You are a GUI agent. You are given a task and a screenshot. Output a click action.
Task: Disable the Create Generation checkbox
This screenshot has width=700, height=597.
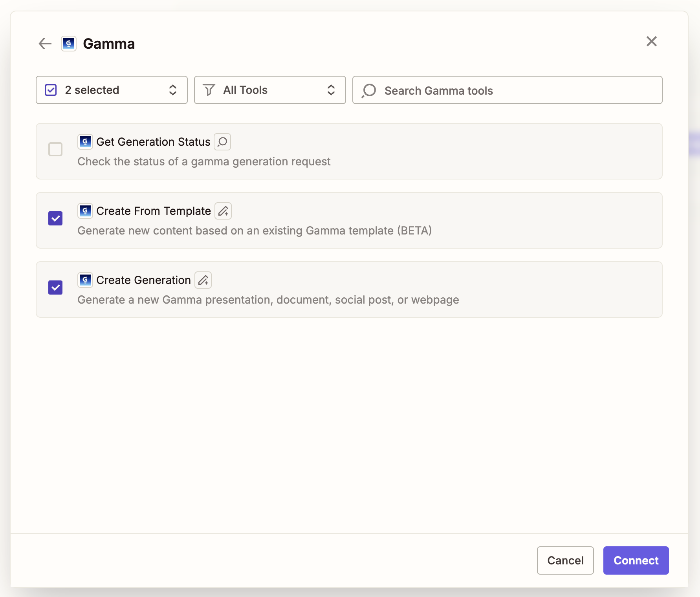(x=55, y=288)
